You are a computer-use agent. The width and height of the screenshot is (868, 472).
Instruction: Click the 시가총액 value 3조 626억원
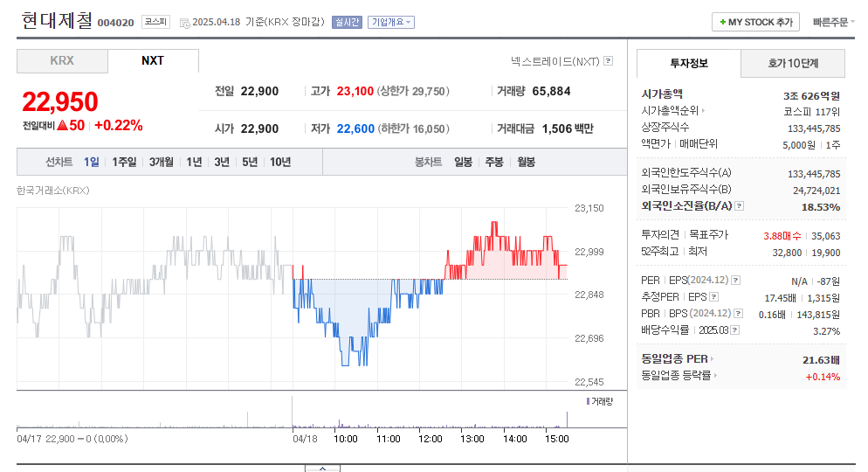[x=811, y=96]
